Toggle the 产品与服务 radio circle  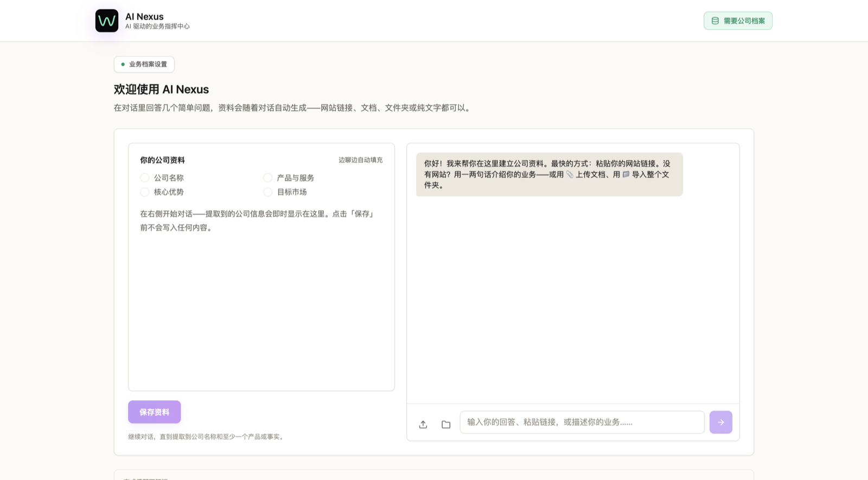point(268,178)
